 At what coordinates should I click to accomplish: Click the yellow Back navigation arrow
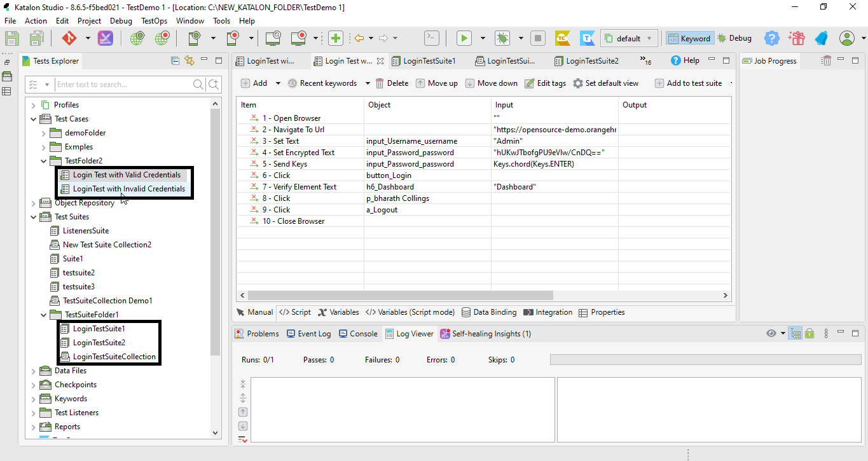click(x=359, y=38)
